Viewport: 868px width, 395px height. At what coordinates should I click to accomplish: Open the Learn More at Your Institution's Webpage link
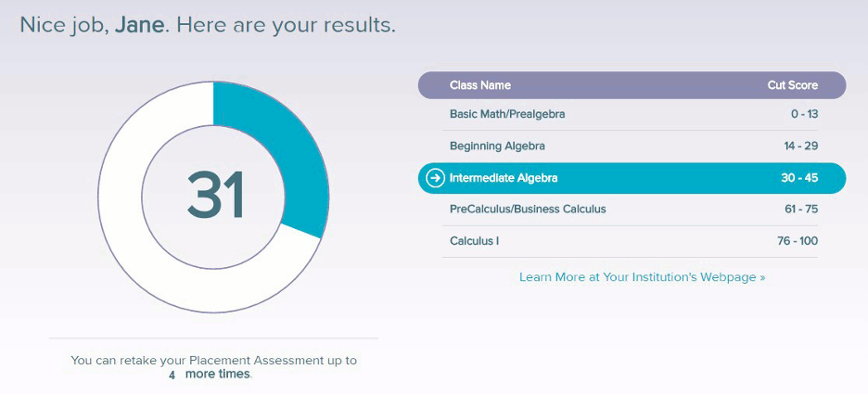coord(642,276)
